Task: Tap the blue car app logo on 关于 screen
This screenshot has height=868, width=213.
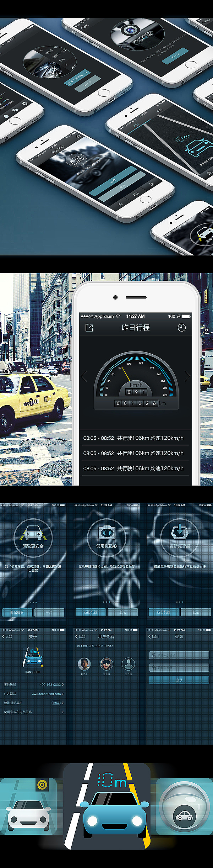Action: [33, 657]
